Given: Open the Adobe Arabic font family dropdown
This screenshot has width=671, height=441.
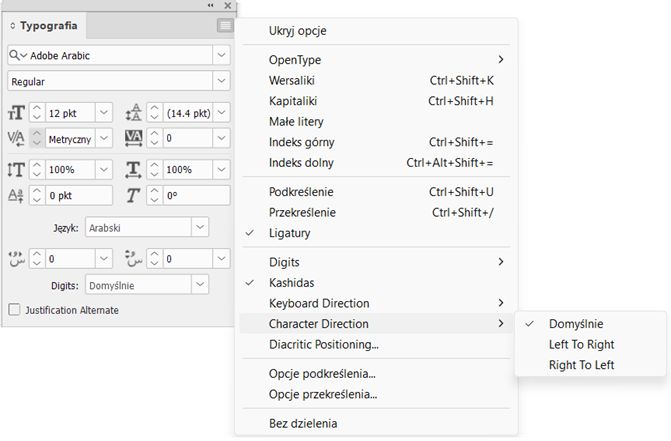Looking at the screenshot, I should (x=221, y=55).
